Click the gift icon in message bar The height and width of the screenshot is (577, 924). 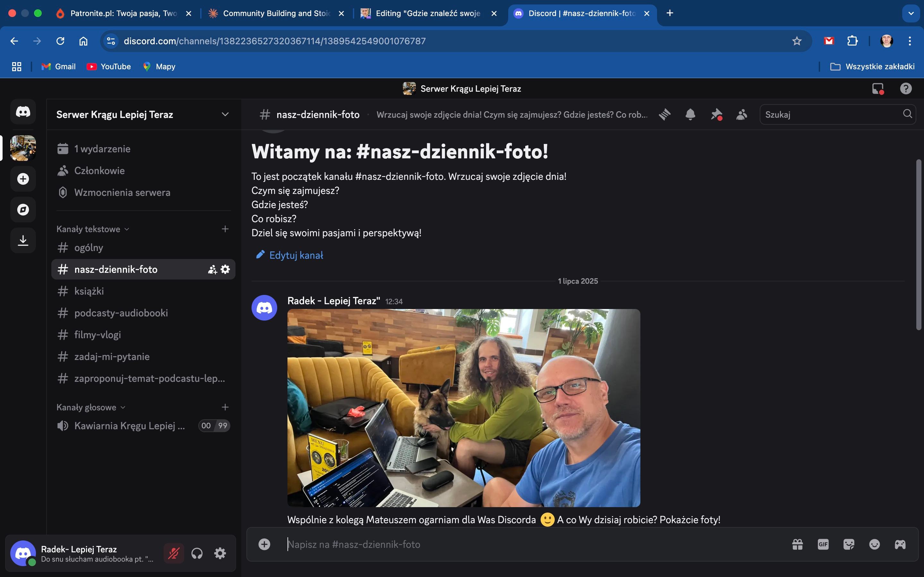pos(797,544)
